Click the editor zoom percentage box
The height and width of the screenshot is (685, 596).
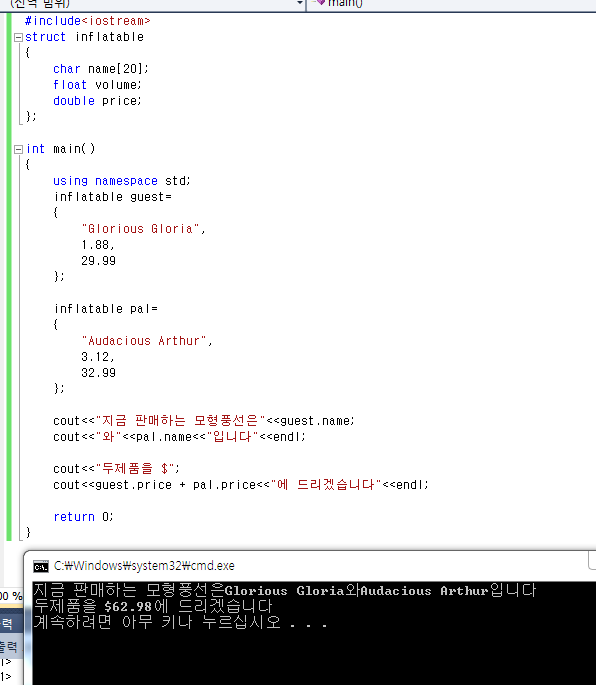11,596
